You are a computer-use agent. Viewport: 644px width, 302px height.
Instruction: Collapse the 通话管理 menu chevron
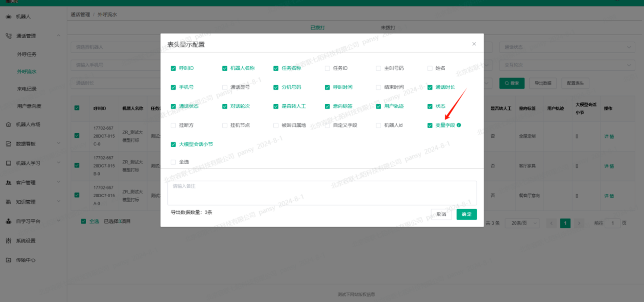[58, 36]
